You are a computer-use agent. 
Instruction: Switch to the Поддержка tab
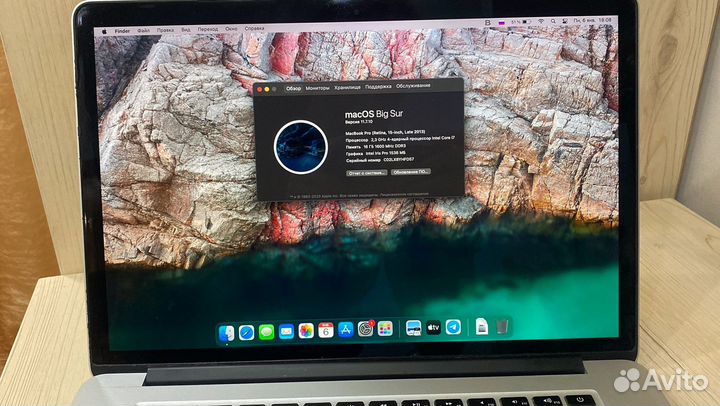click(378, 86)
